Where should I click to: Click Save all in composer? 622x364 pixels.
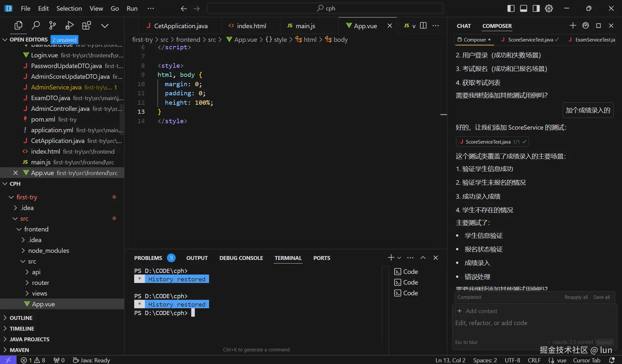coord(602,297)
